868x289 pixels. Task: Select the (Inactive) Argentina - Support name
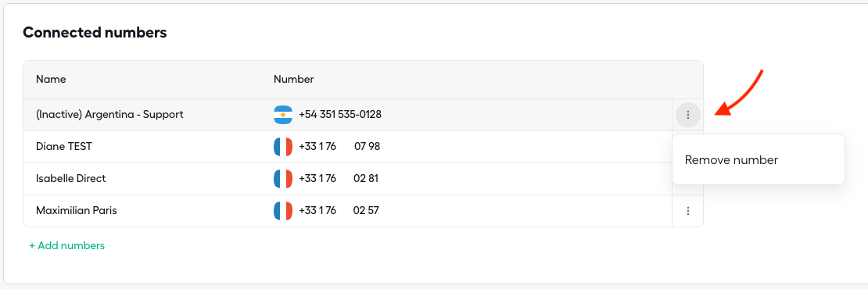[x=109, y=115]
